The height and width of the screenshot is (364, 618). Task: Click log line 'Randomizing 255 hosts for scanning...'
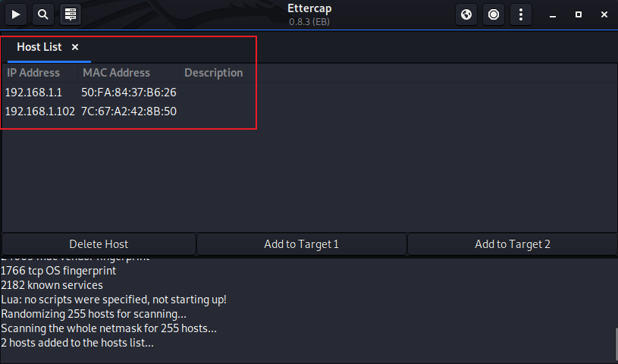[94, 314]
